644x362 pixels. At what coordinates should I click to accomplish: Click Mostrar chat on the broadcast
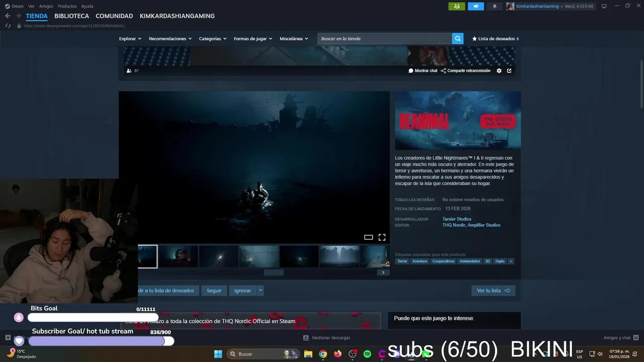[423, 71]
